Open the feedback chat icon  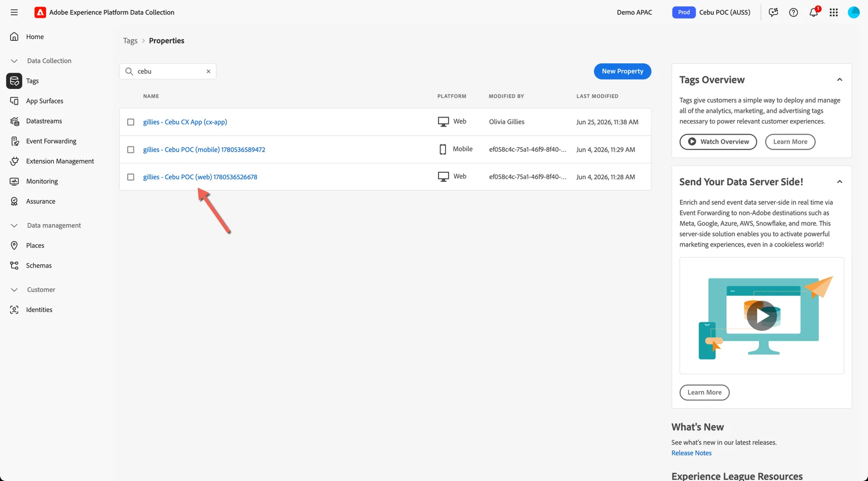point(773,12)
